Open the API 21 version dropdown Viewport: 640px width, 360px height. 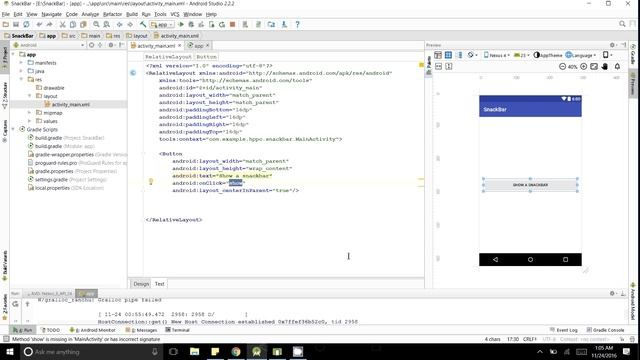pos(522,55)
